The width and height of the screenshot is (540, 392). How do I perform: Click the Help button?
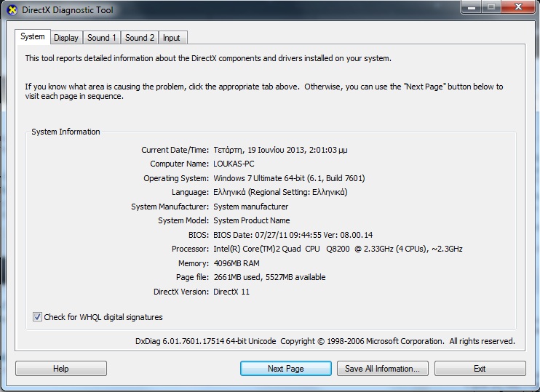pos(61,369)
